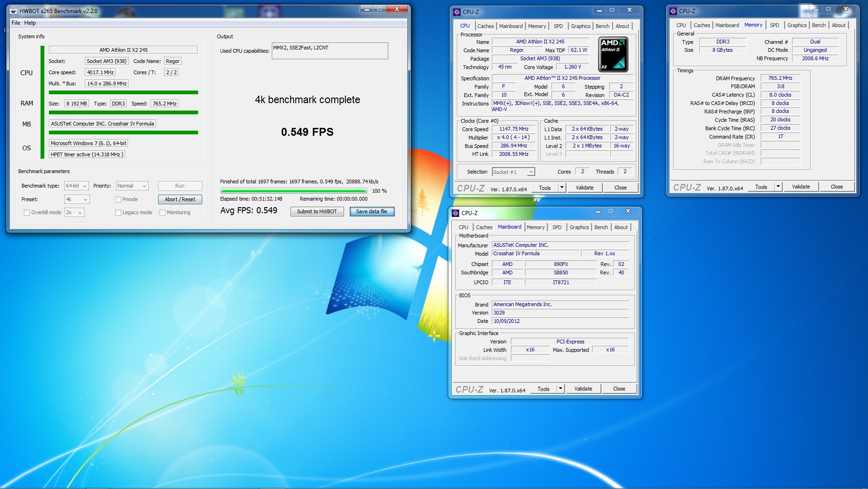Open SPD tab in the CPU tab window
The width and height of the screenshot is (868, 489).
click(558, 26)
